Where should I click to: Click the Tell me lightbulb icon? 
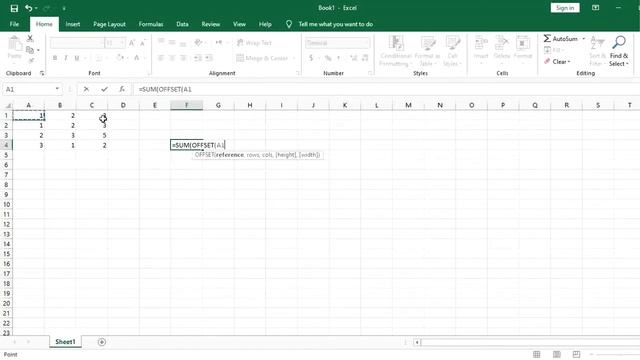[x=289, y=24]
